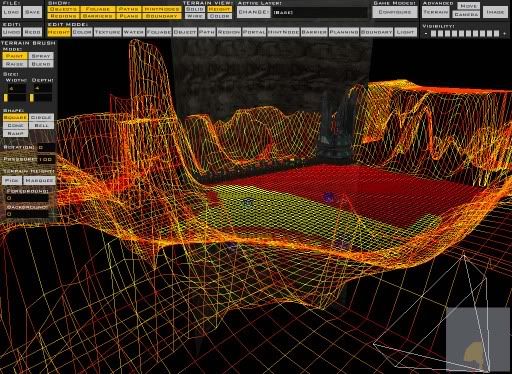The height and width of the screenshot is (374, 512).
Task: Click the active layer name field
Action: point(320,12)
